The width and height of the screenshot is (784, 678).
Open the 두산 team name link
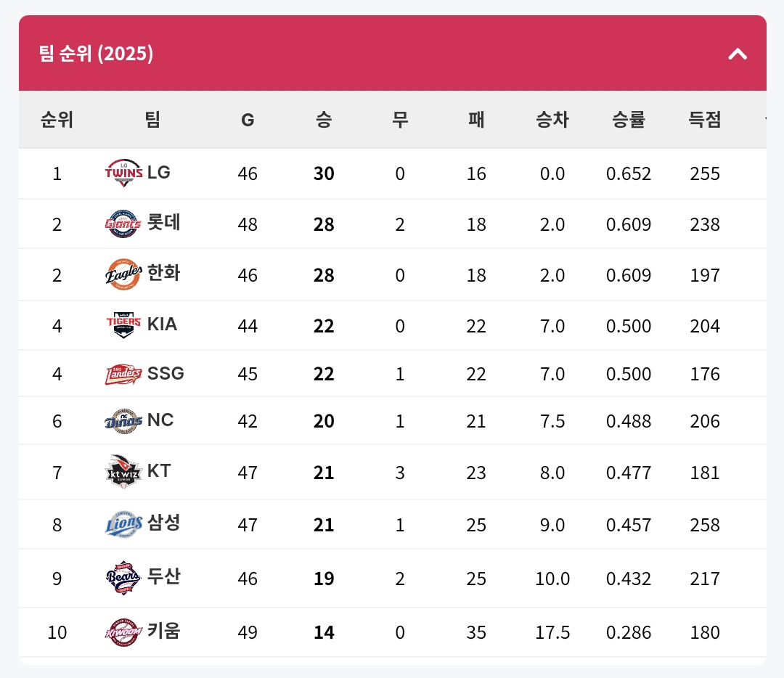[x=163, y=576]
